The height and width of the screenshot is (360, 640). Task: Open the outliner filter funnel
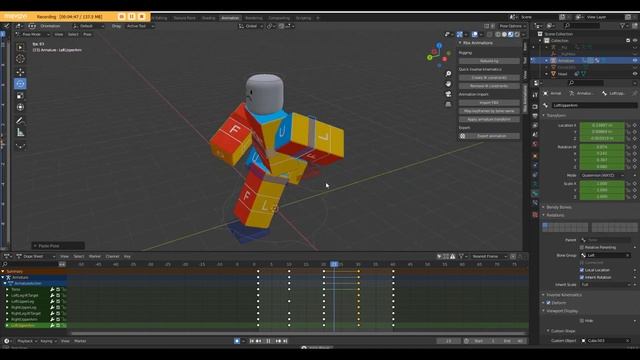point(622,26)
